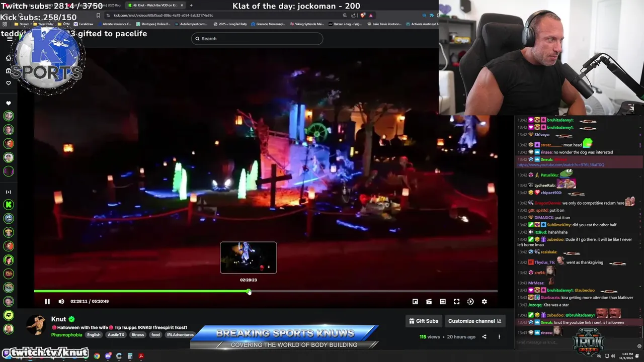644x362 pixels.
Task: Open the AutoTempest.com bookmark
Action: pos(191,24)
